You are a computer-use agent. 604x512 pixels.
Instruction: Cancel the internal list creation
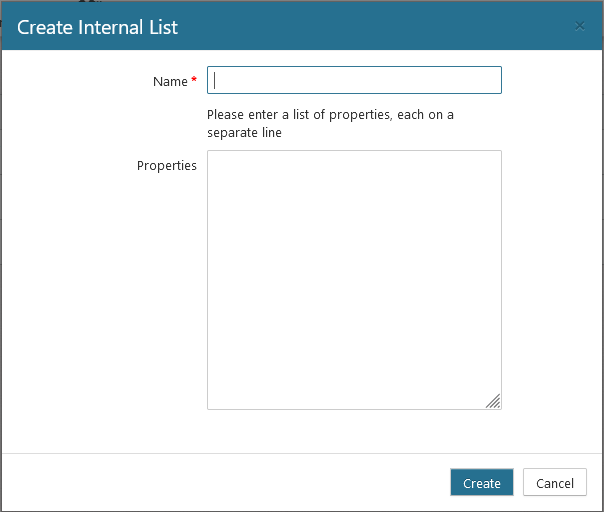pyautogui.click(x=554, y=483)
